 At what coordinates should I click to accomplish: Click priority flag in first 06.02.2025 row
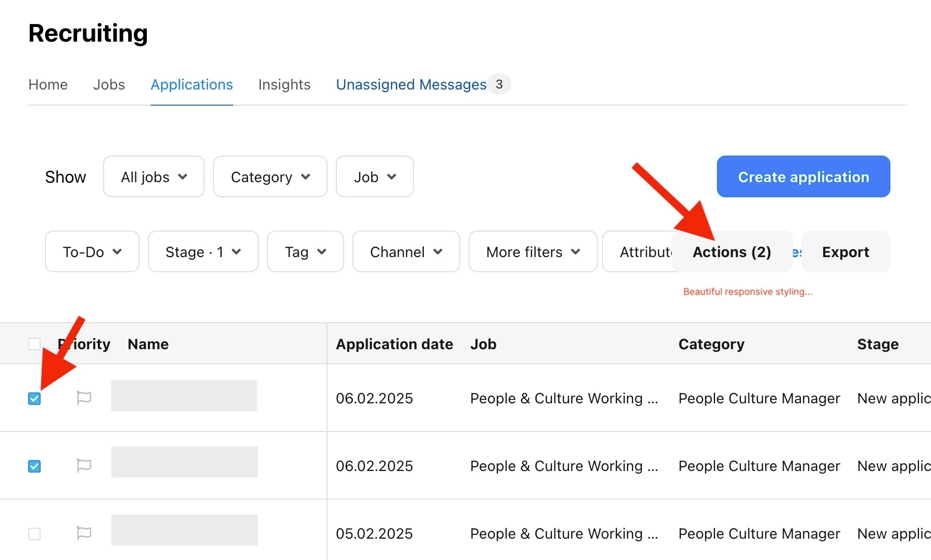[x=84, y=398]
